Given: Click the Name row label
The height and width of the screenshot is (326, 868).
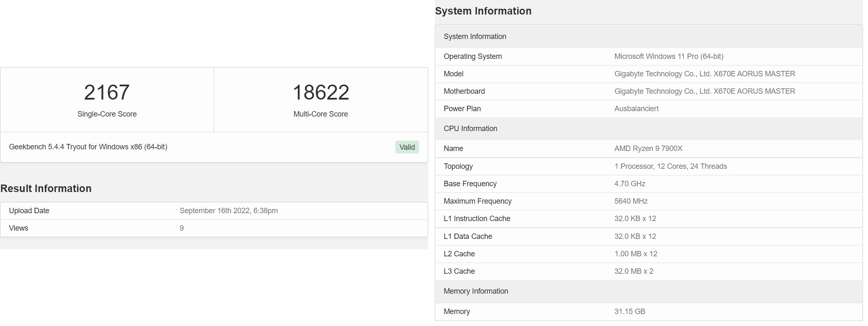Looking at the screenshot, I should point(454,148).
